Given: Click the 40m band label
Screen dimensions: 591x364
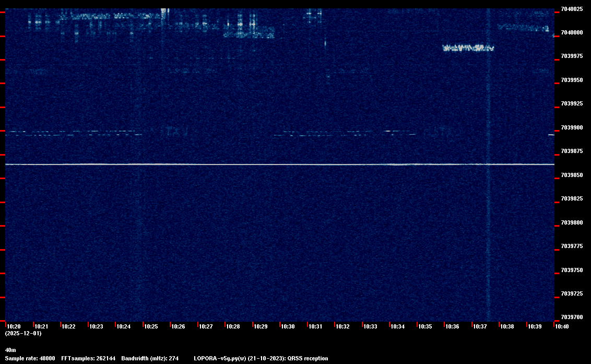Looking at the screenshot, I should click(x=10, y=350).
